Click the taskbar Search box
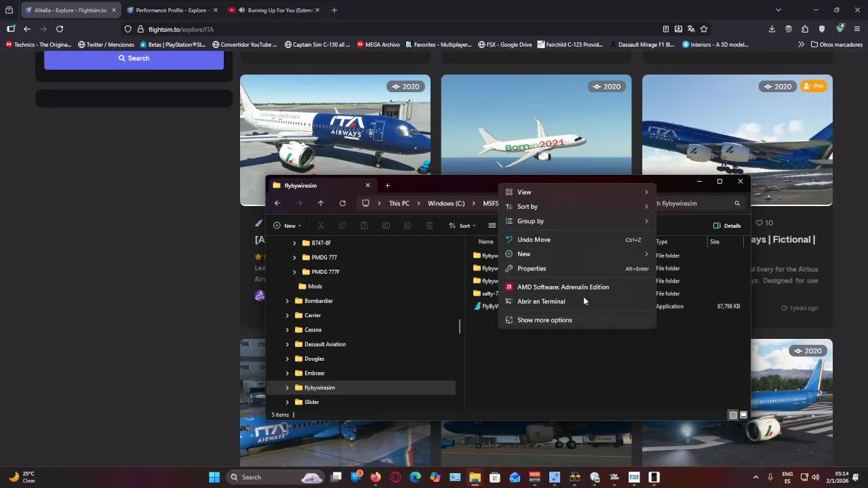The height and width of the screenshot is (488, 868). click(275, 477)
